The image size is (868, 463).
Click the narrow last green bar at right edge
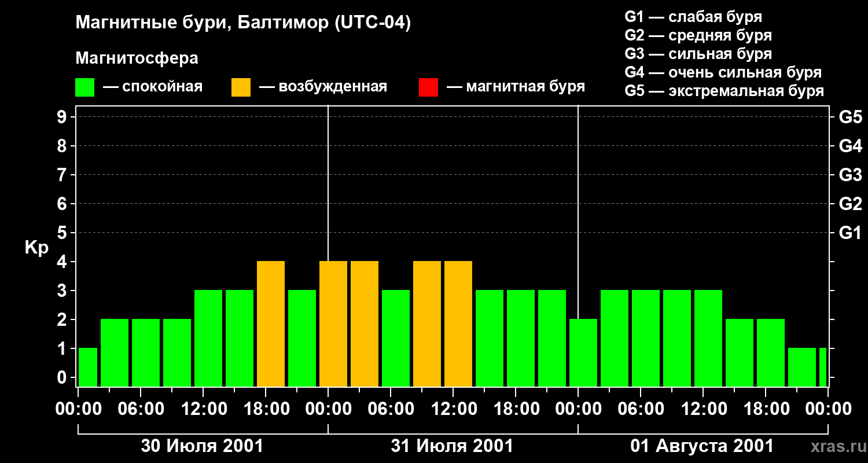(822, 367)
